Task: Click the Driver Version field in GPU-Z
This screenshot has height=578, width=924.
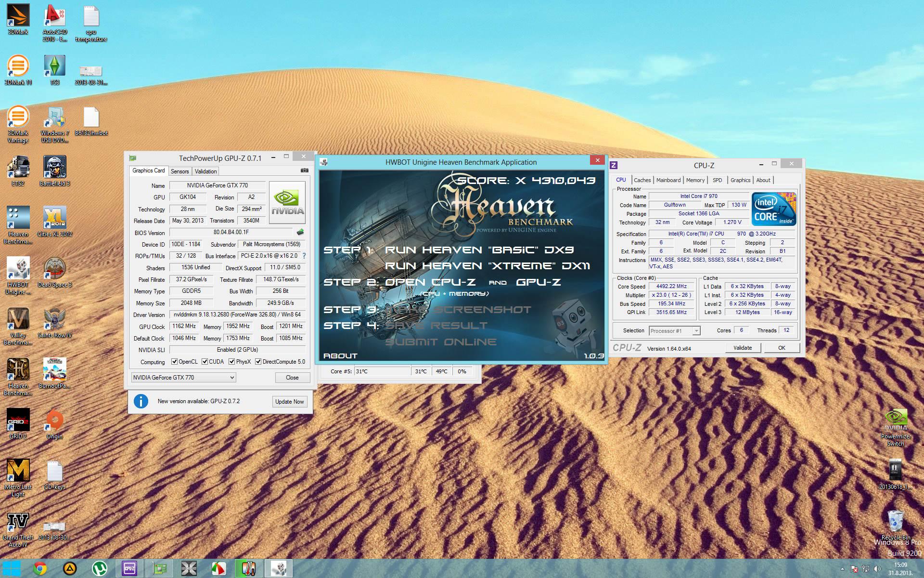Action: 237,315
